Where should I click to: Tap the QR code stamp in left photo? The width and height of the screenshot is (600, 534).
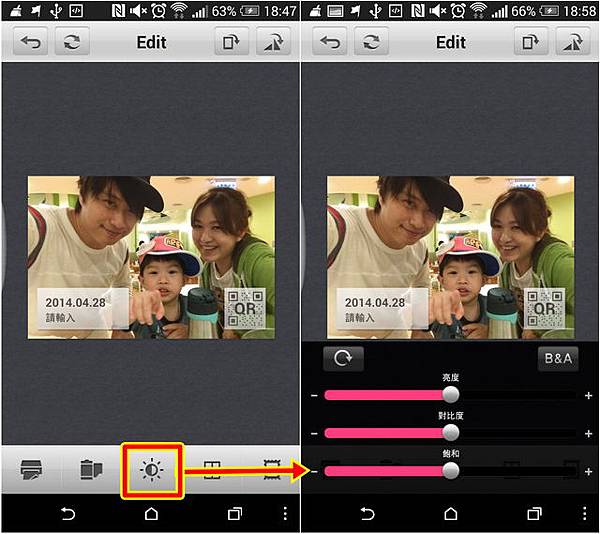[x=245, y=309]
